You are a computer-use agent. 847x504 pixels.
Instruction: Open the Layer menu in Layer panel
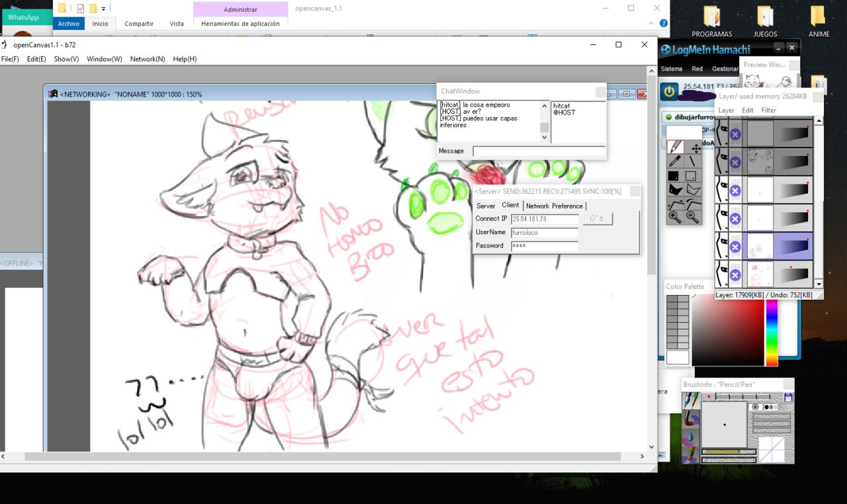(727, 110)
